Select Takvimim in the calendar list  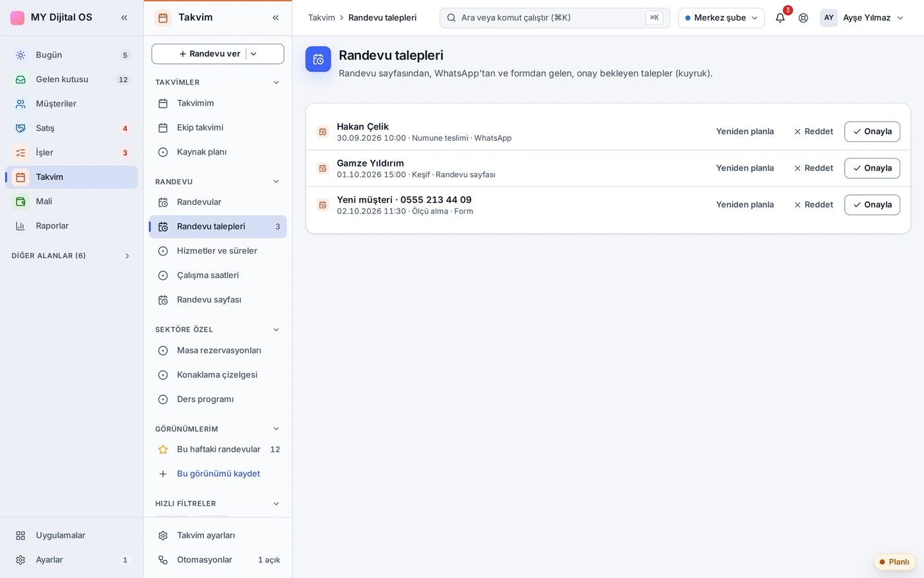(218, 103)
